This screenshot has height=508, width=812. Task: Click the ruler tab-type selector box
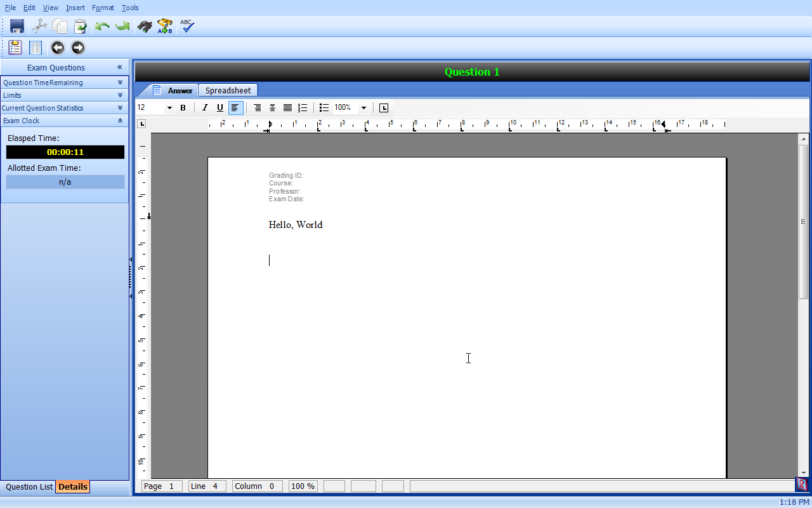click(x=141, y=124)
